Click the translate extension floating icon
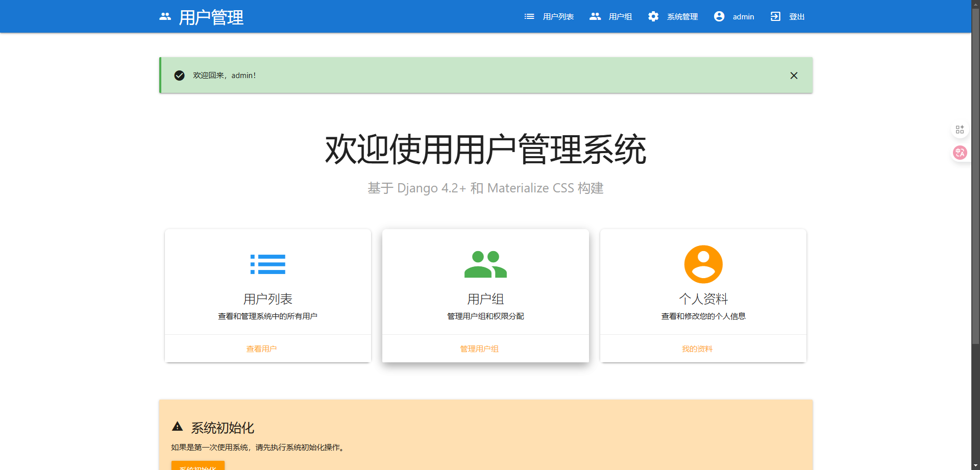 [x=960, y=153]
